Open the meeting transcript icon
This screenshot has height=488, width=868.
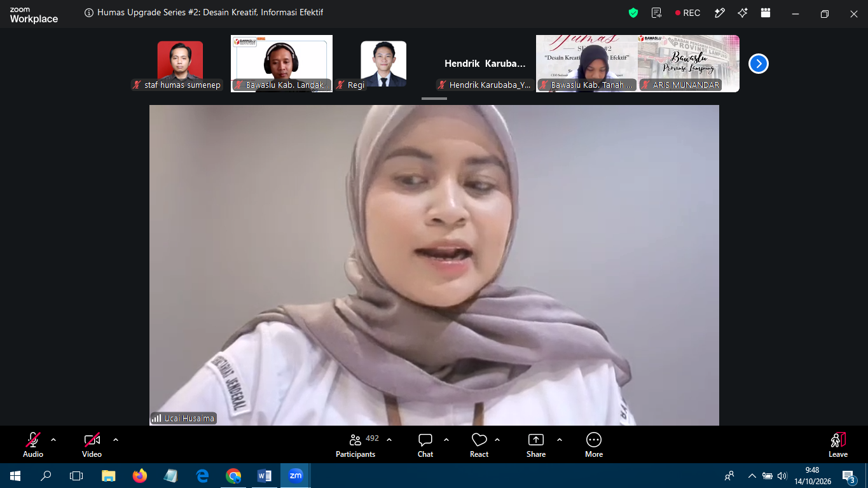657,13
